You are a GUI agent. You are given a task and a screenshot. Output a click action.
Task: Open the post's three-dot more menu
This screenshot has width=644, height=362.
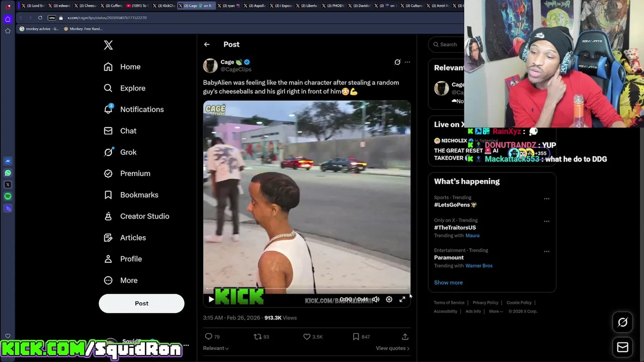click(x=407, y=62)
